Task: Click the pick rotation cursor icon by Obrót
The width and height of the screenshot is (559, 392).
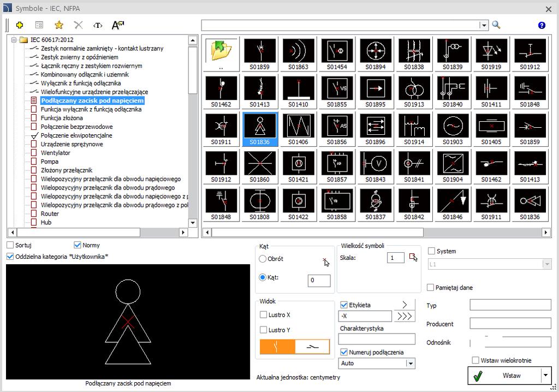Action: (x=325, y=262)
